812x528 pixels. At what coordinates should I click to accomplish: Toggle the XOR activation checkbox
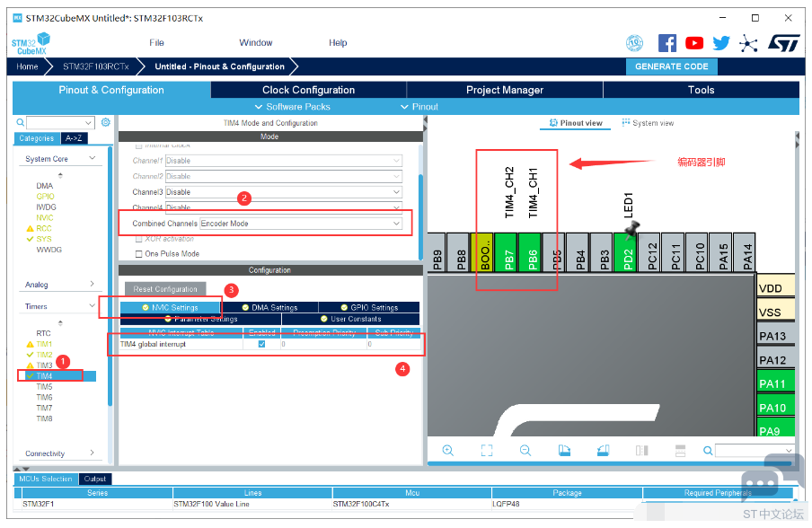coord(139,239)
